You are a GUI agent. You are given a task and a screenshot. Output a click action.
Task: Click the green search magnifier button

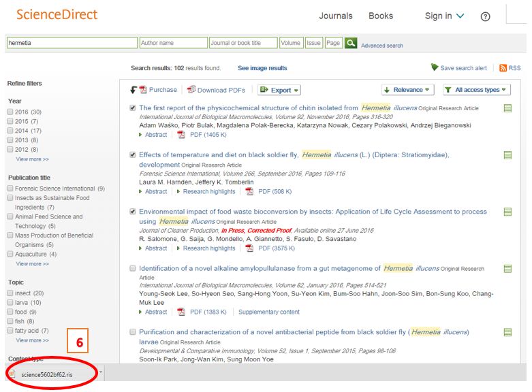(x=351, y=43)
